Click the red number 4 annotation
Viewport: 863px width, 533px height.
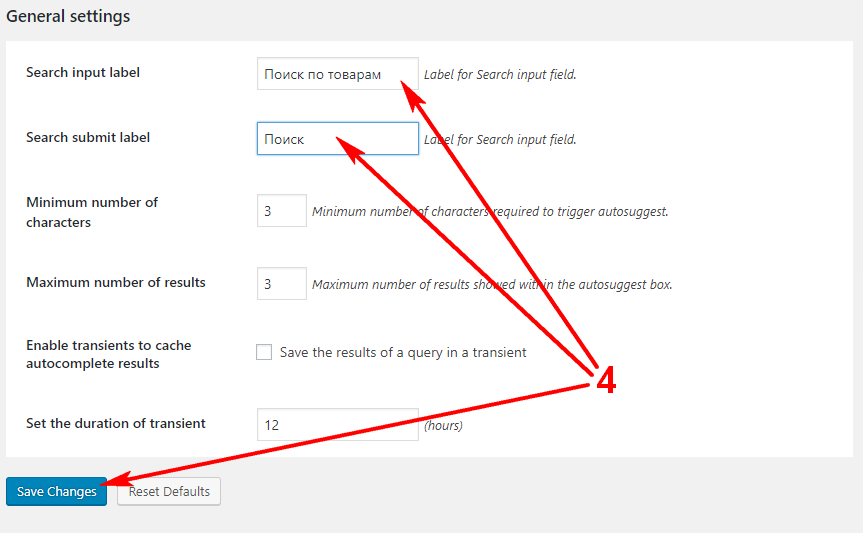(x=606, y=380)
